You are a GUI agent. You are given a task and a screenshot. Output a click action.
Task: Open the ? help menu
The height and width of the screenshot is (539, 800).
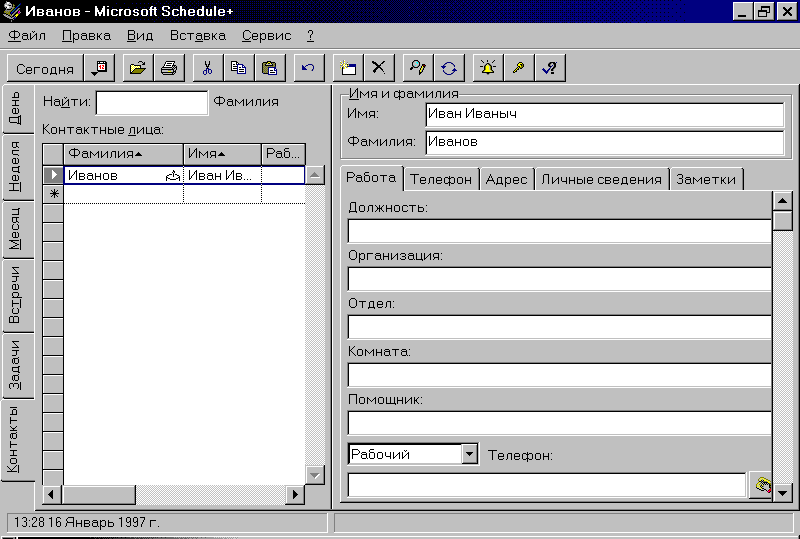click(x=310, y=36)
